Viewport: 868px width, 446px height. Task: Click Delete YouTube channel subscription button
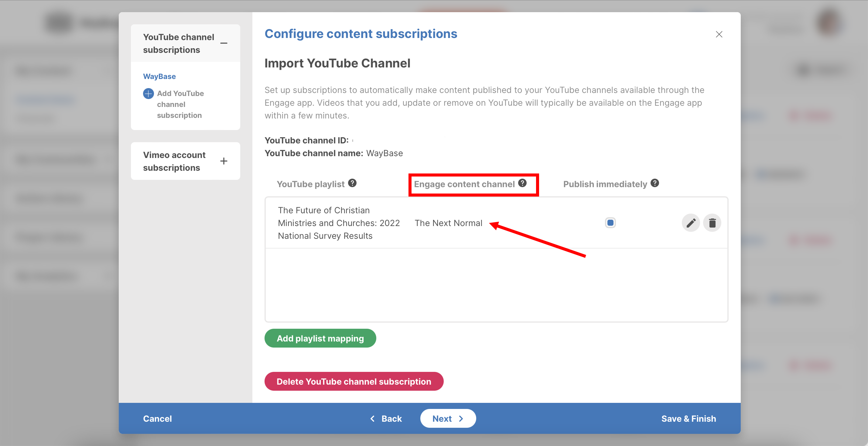(354, 381)
